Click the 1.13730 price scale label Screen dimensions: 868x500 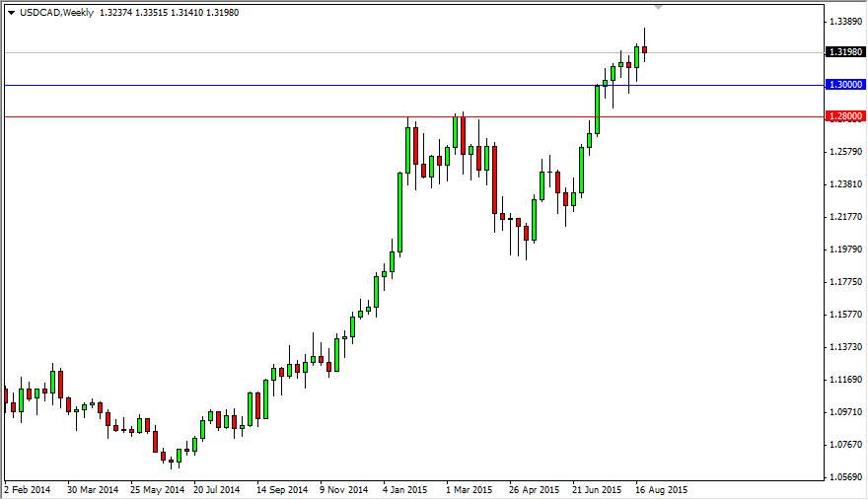click(846, 346)
